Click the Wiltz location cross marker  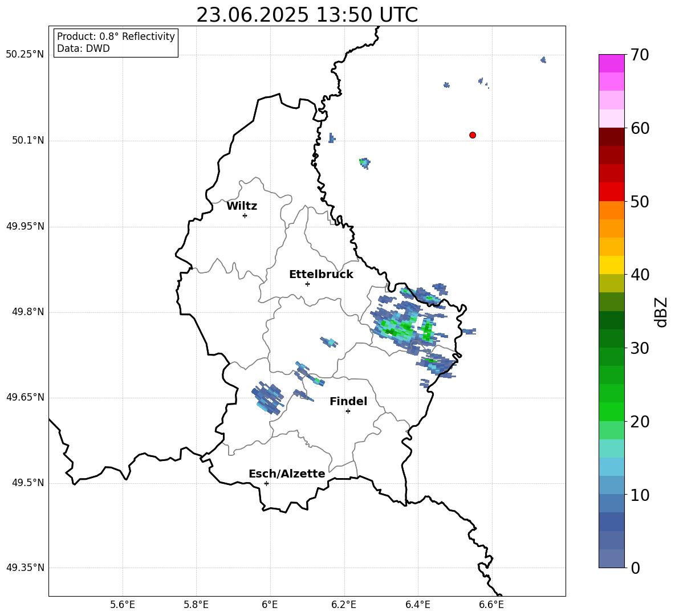tap(245, 215)
